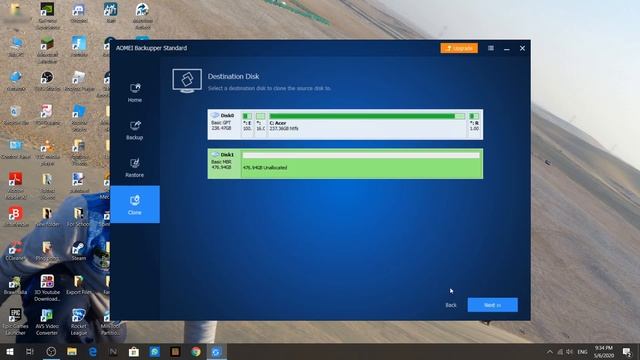This screenshot has height=360, width=640.
Task: Click the first small E partition on Disk0
Action: click(247, 124)
